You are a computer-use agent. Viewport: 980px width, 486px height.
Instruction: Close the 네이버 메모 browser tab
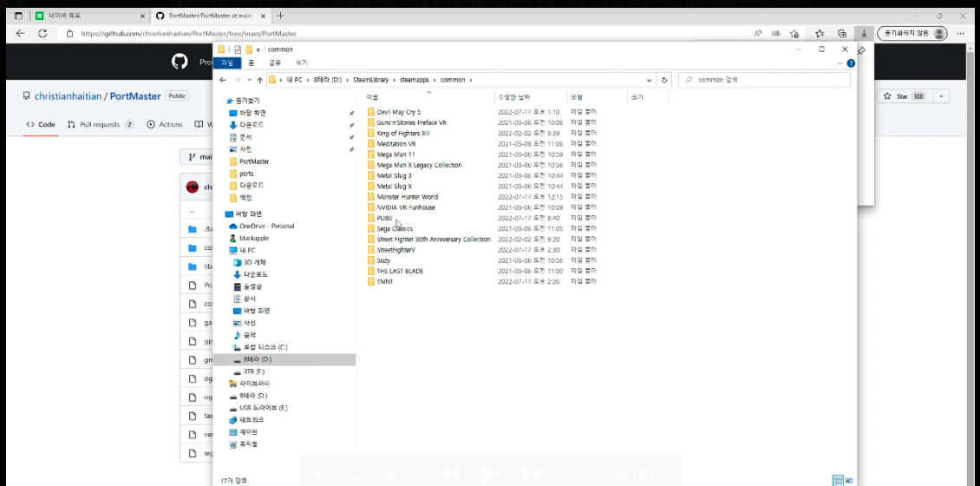click(x=142, y=16)
